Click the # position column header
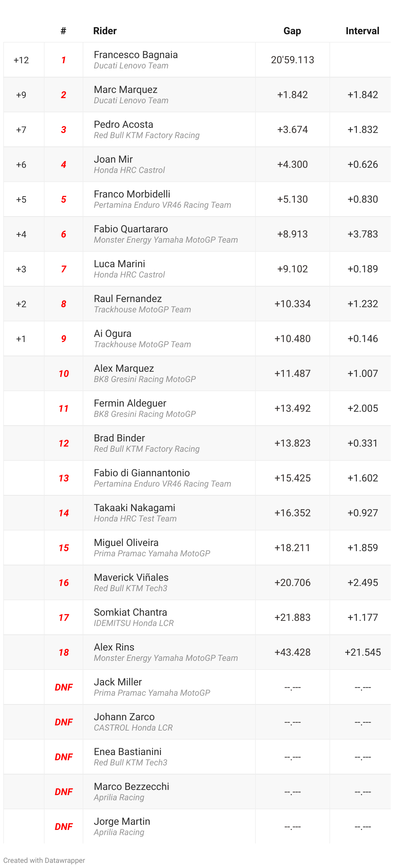Viewport: 394px width, 868px height. [63, 31]
